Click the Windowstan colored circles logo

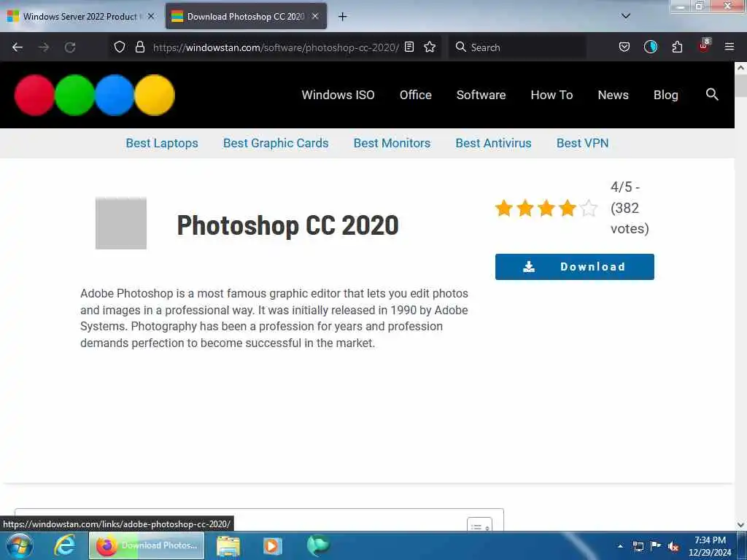(95, 95)
